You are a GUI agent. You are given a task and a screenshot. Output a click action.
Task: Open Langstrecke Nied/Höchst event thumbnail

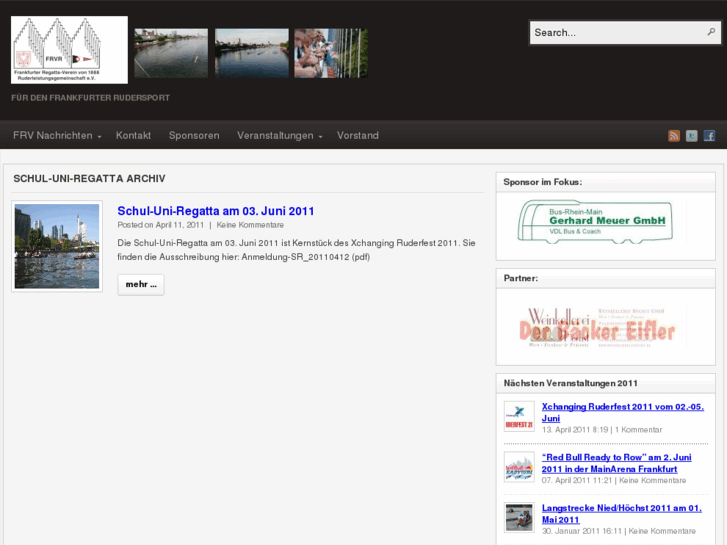click(x=519, y=518)
